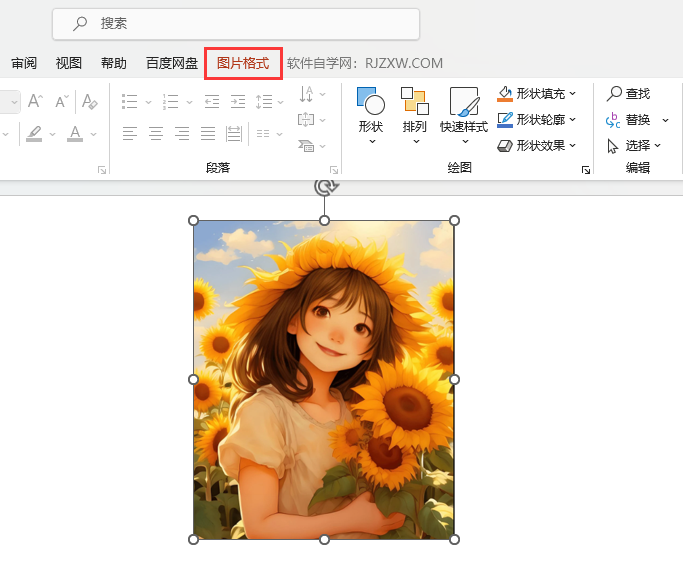Increase font size with the A^ icon
This screenshot has width=683, height=571.
35,101
